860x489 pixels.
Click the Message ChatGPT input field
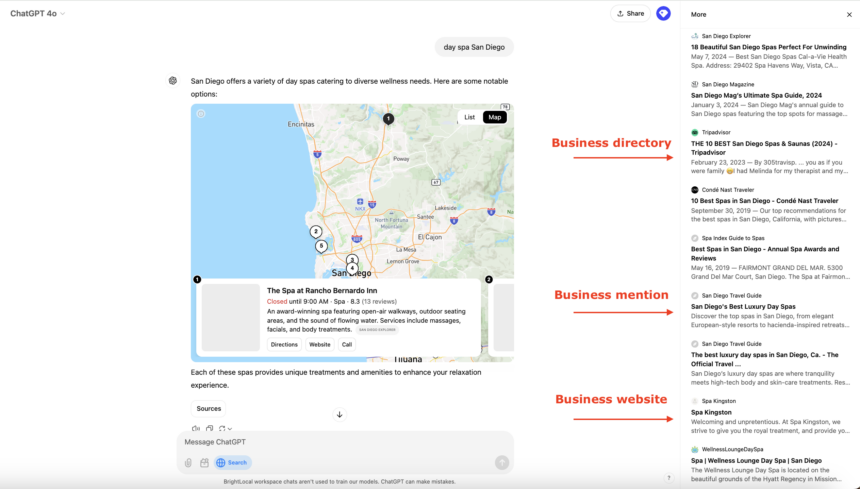(x=340, y=442)
